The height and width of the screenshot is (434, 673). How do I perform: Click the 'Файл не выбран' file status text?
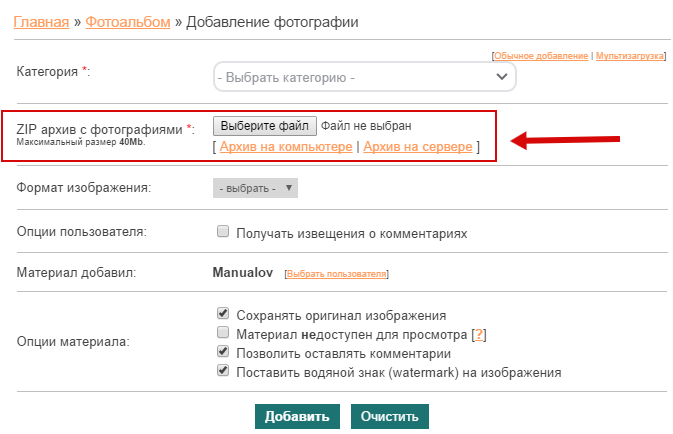366,126
